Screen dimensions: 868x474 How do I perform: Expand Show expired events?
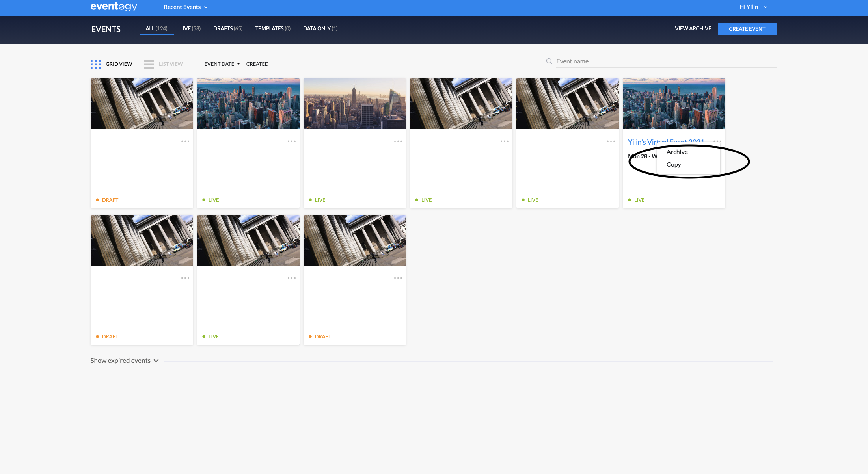(125, 361)
